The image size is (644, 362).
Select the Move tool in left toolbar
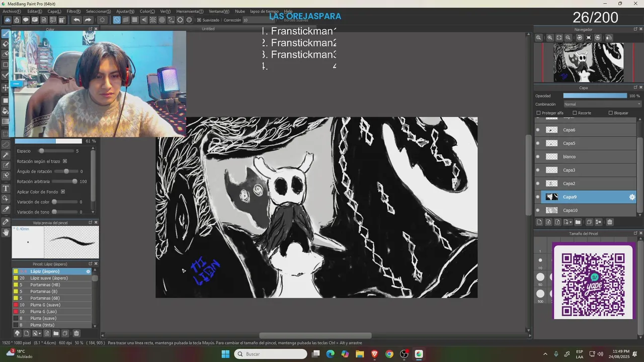pos(6,88)
